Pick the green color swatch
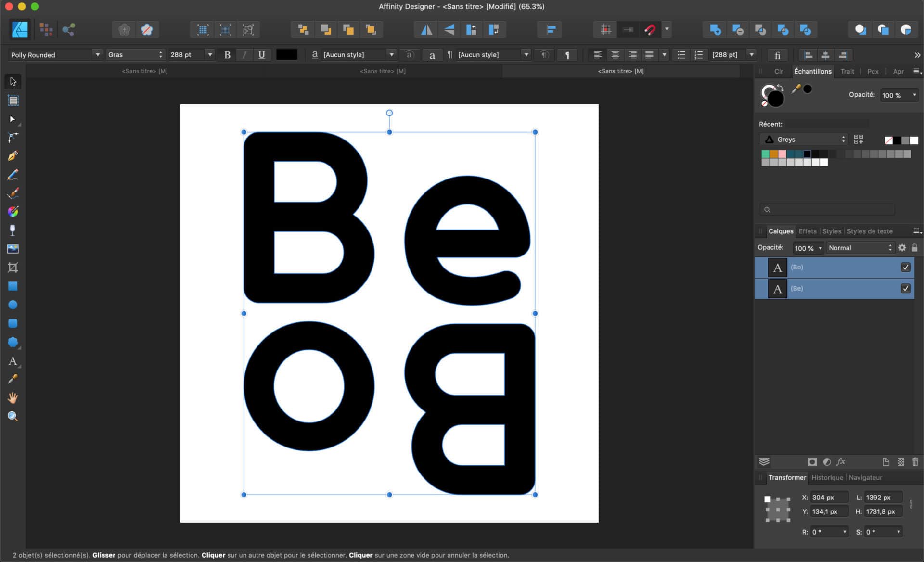The width and height of the screenshot is (924, 562). click(764, 154)
